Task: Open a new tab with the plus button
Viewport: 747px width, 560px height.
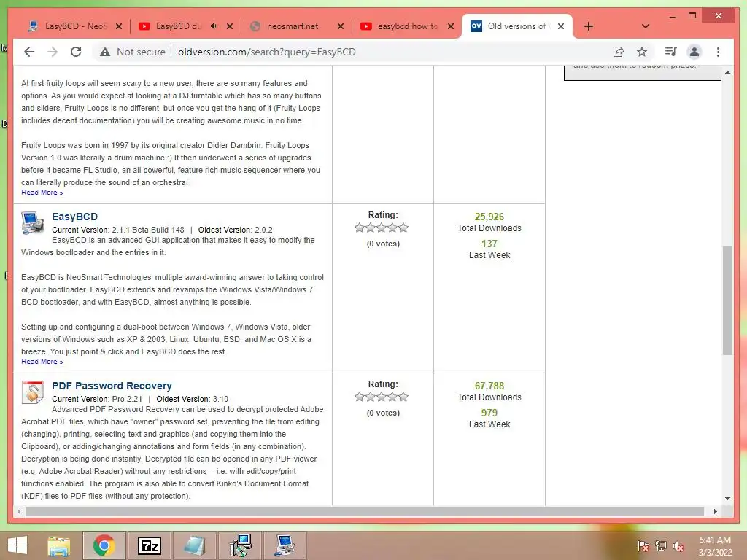Action: [589, 26]
